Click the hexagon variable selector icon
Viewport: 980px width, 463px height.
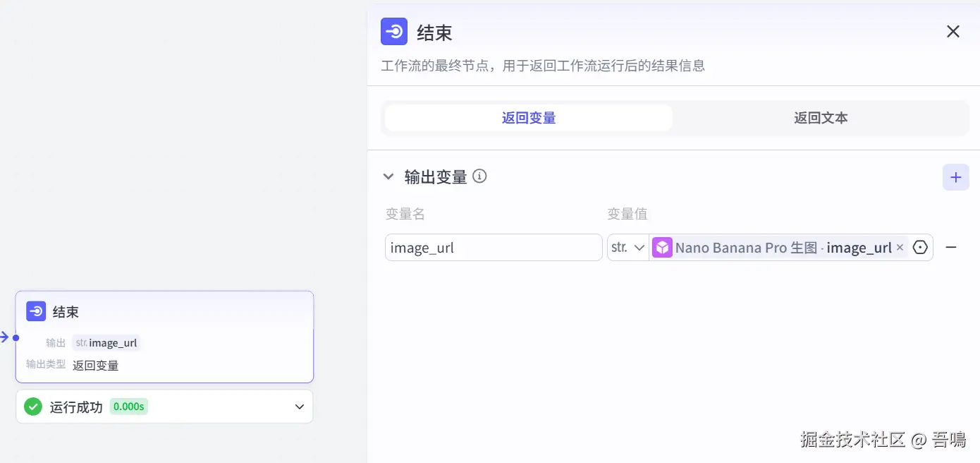click(x=920, y=248)
